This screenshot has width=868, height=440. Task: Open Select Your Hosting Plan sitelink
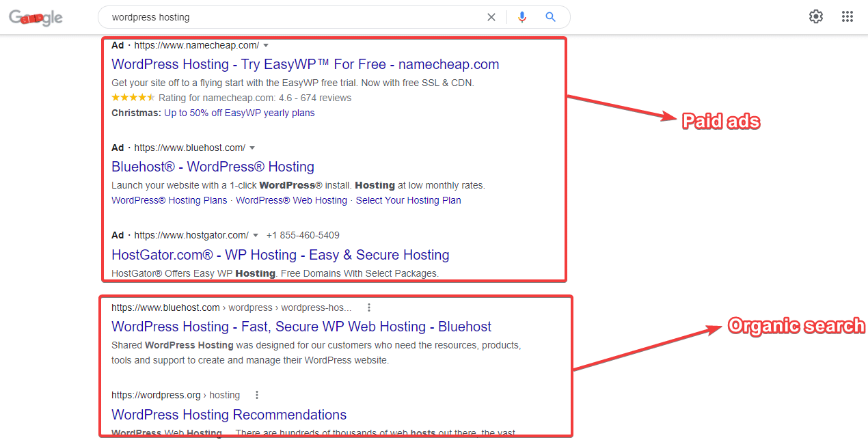pyautogui.click(x=408, y=200)
